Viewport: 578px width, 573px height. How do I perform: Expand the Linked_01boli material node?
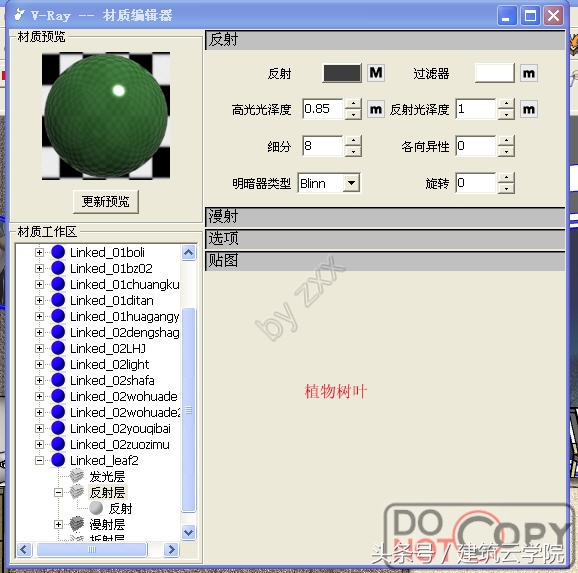click(x=39, y=252)
